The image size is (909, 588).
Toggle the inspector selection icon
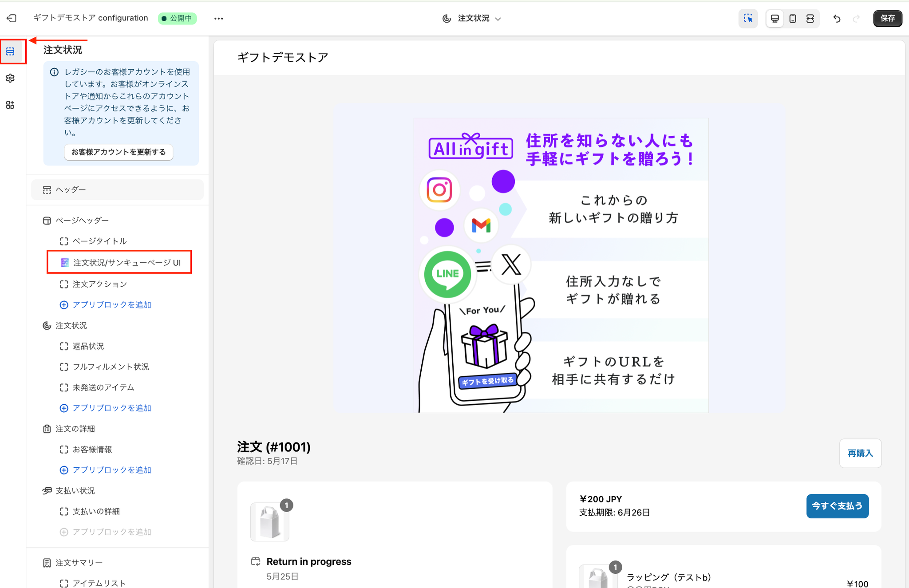pos(748,18)
